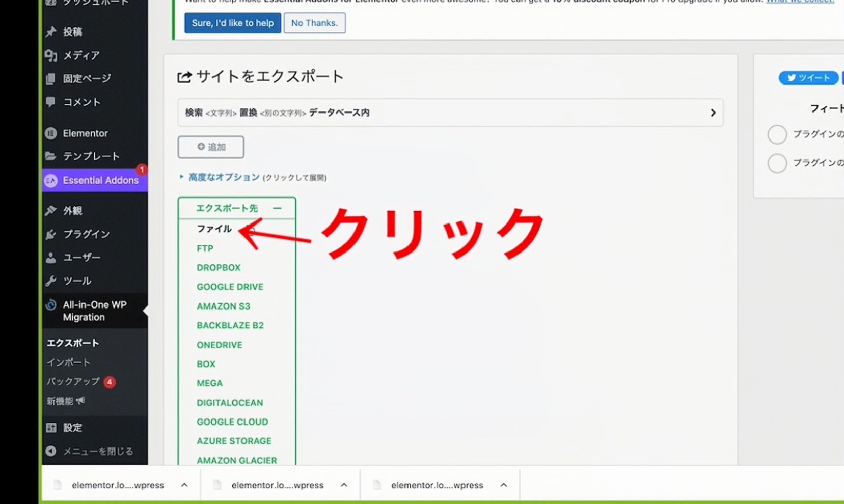Choose DROPBOX as export destination
Image resolution: width=844 pixels, height=504 pixels.
[219, 268]
